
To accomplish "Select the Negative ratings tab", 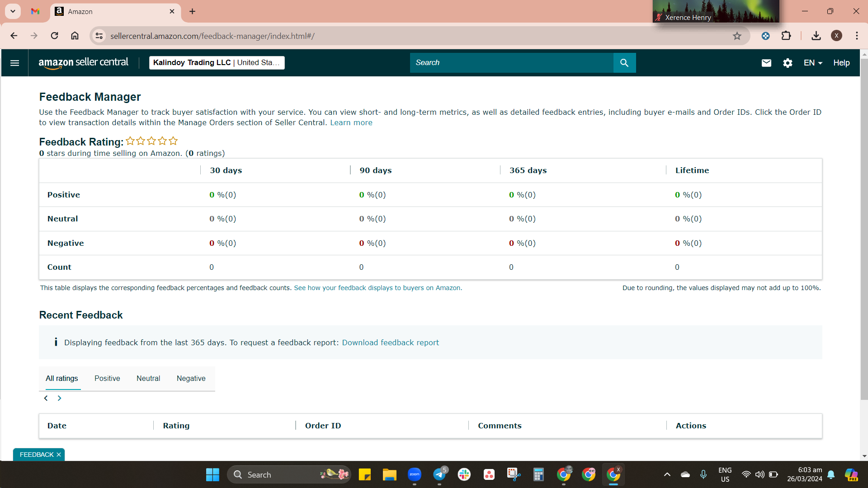I will [x=191, y=379].
